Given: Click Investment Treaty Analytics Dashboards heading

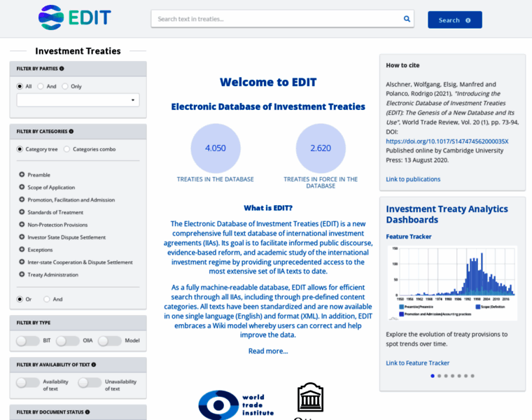Looking at the screenshot, I should click(x=447, y=214).
